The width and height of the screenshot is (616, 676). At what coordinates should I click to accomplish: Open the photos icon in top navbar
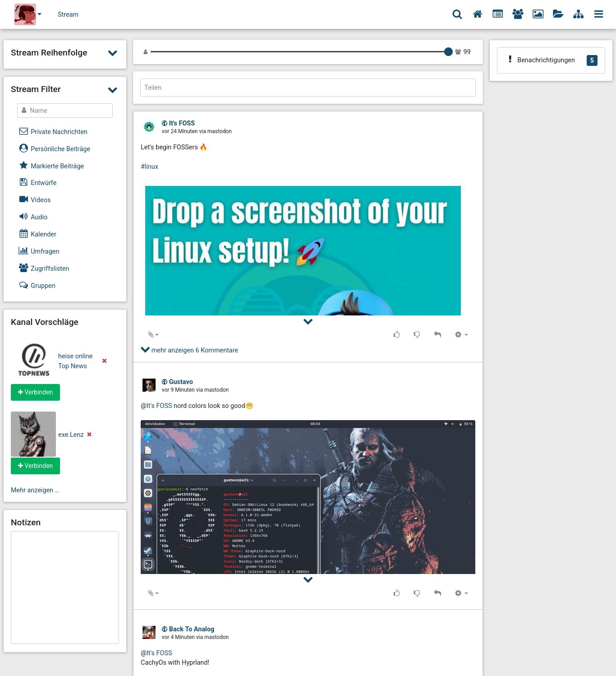[x=538, y=14]
